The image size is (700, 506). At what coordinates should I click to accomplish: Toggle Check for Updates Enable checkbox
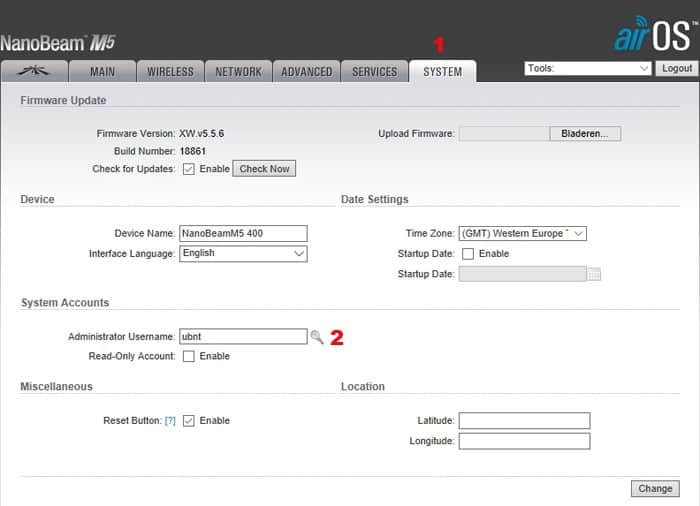(x=188, y=169)
